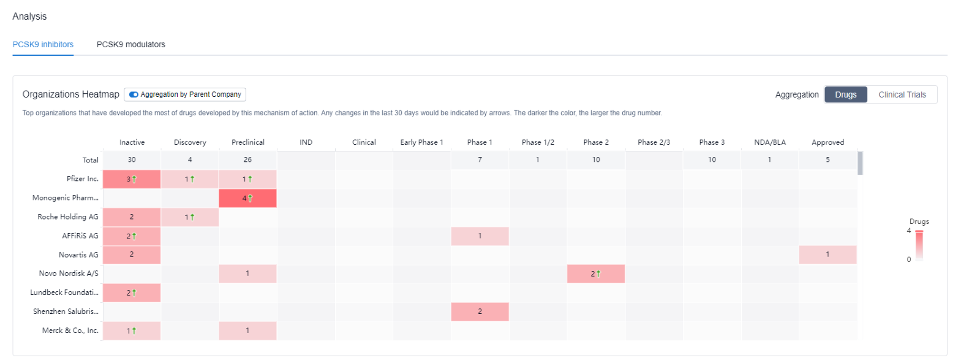Select Drugs aggregation option
The width and height of the screenshot is (980, 363).
(845, 94)
